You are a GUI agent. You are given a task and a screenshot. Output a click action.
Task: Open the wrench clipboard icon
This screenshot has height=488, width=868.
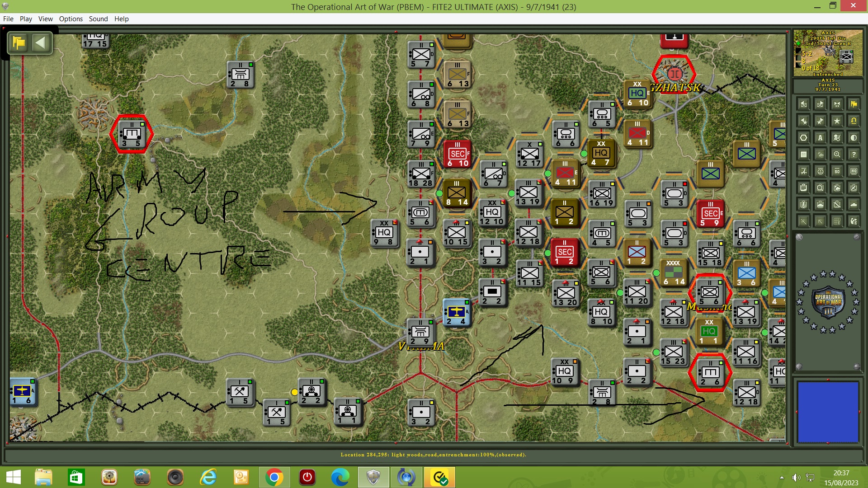837,205
